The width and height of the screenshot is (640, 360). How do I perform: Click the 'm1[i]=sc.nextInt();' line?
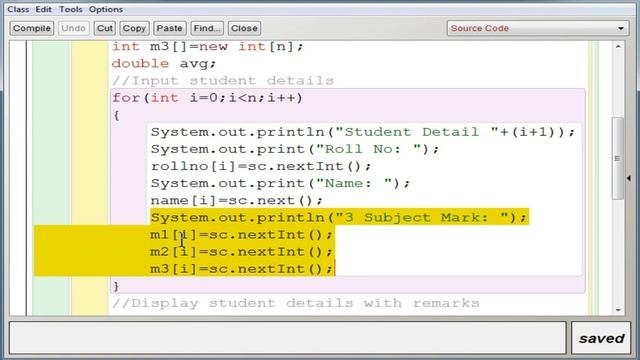click(242, 235)
